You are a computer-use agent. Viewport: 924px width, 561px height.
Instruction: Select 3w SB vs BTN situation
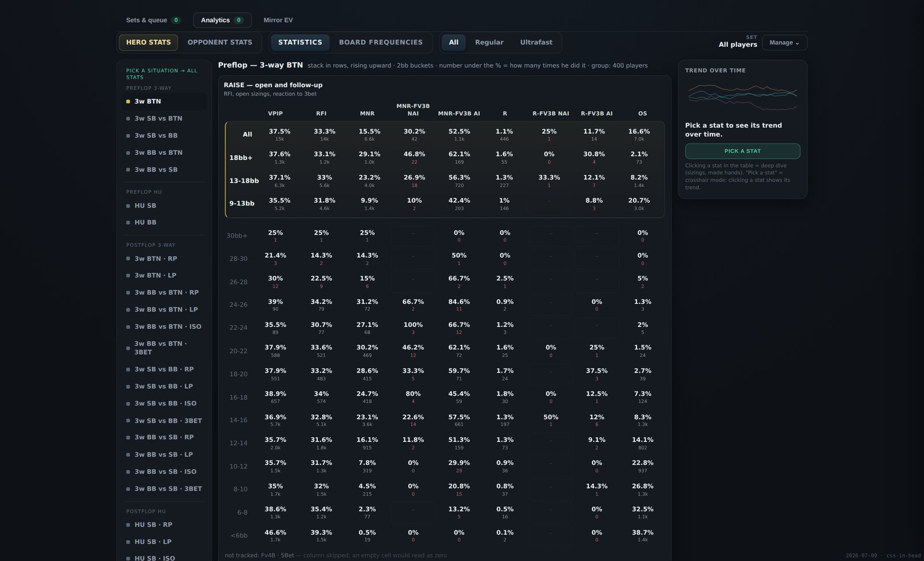pyautogui.click(x=165, y=118)
